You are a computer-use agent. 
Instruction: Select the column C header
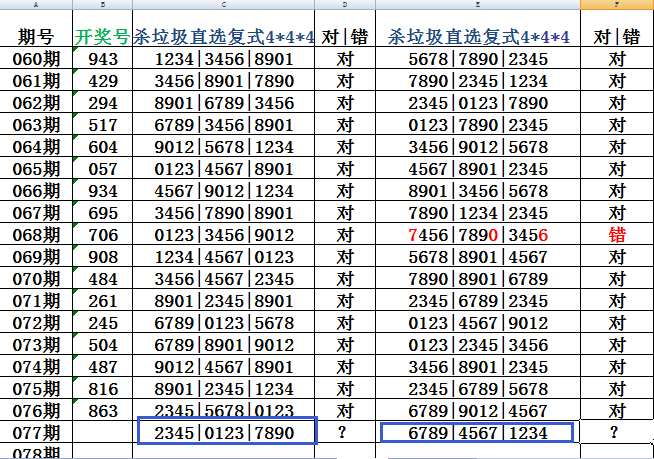223,6
